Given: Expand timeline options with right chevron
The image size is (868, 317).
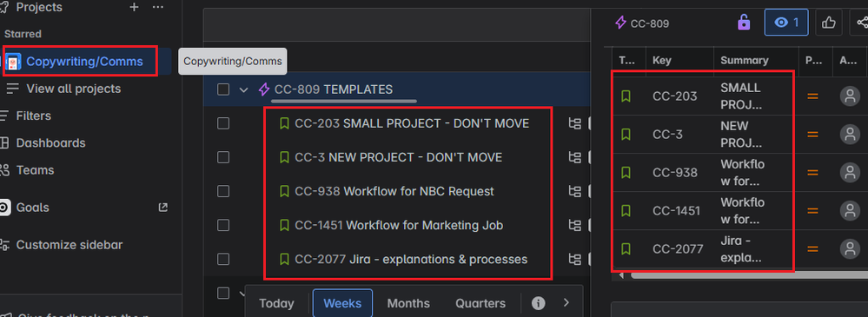Looking at the screenshot, I should (x=566, y=302).
